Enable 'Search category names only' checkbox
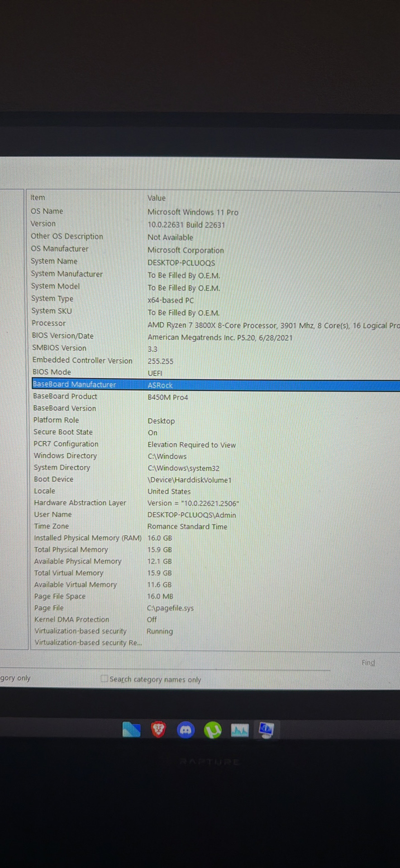 pos(105,678)
